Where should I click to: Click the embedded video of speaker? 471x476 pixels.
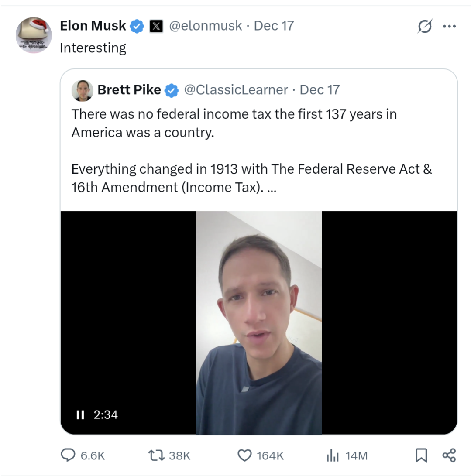tap(258, 323)
